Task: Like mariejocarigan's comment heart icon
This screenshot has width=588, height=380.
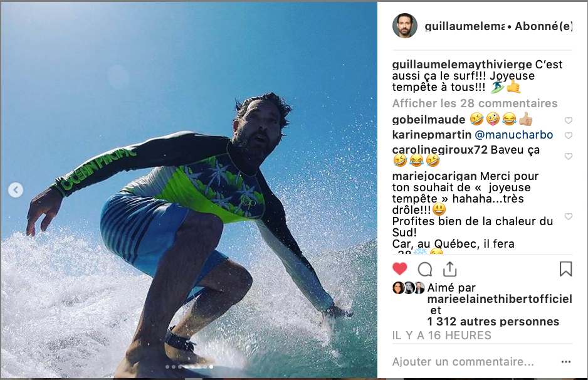Action: (x=569, y=216)
